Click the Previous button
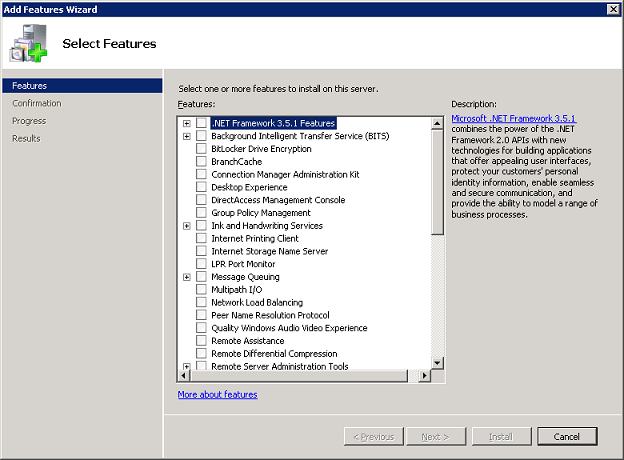The height and width of the screenshot is (460, 624). 374,437
